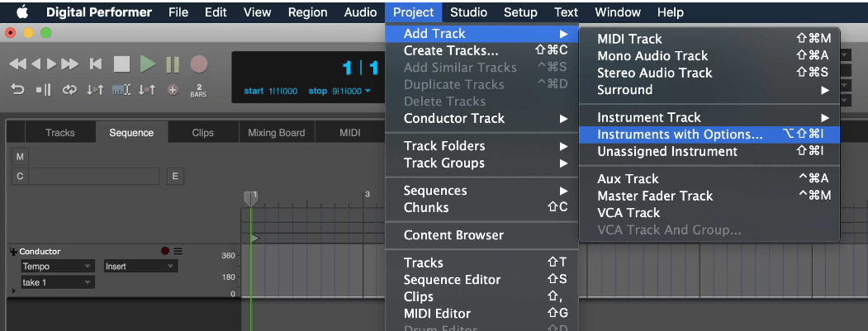868x331 pixels.
Task: Start playback with the green play button
Action: point(147,64)
